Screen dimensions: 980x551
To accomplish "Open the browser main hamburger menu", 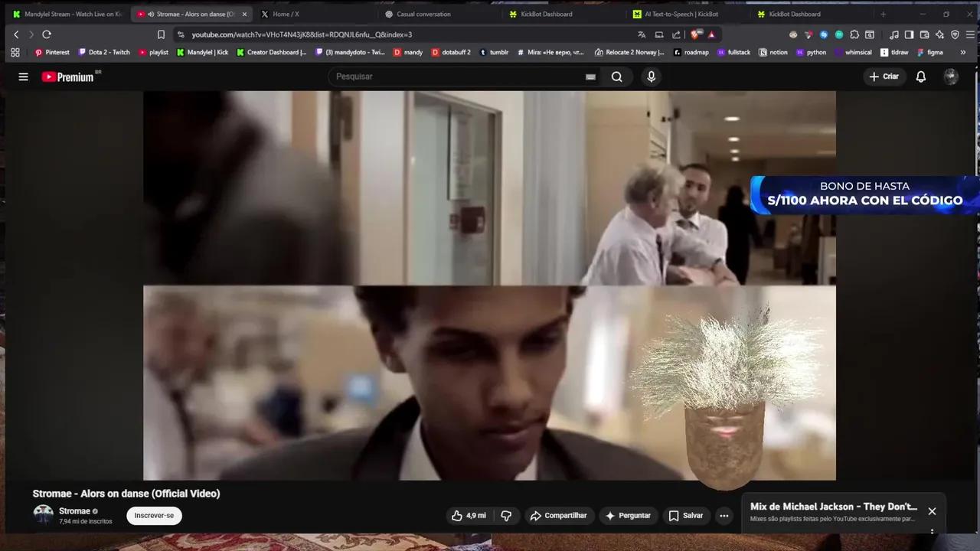I will pos(970,34).
